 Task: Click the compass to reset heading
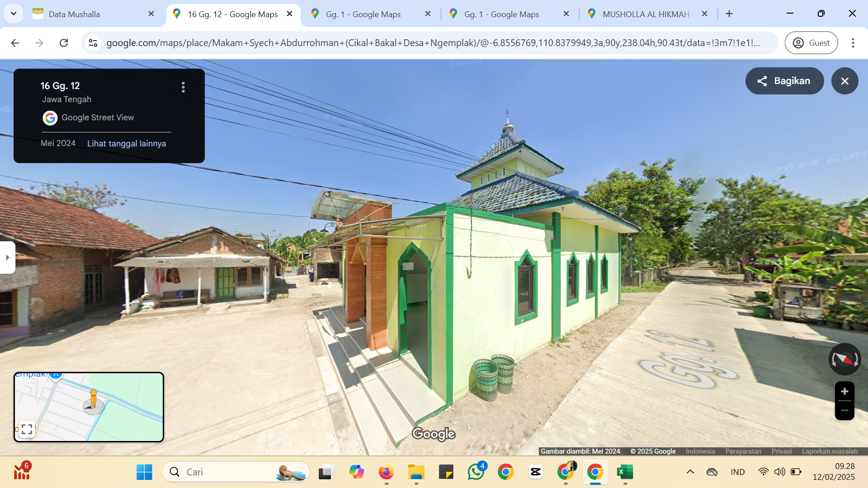pyautogui.click(x=844, y=359)
